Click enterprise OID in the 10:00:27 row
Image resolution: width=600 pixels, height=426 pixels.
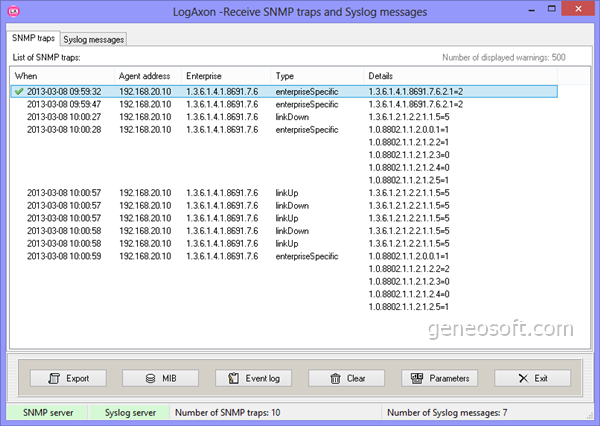pos(222,117)
